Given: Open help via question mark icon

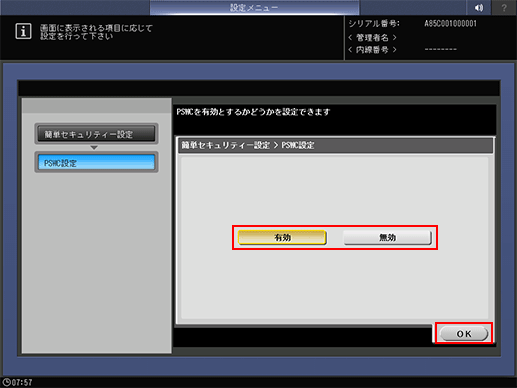Looking at the screenshot, I should (x=504, y=8).
